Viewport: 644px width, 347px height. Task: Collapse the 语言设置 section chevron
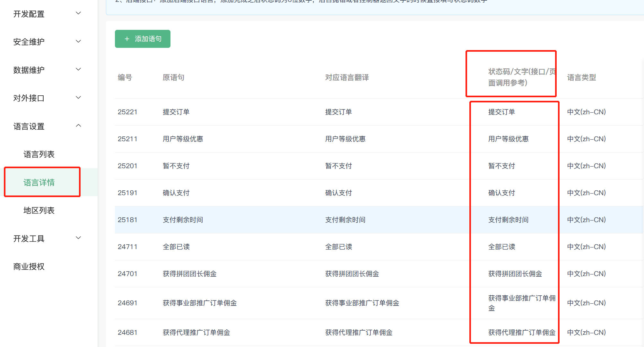point(78,126)
